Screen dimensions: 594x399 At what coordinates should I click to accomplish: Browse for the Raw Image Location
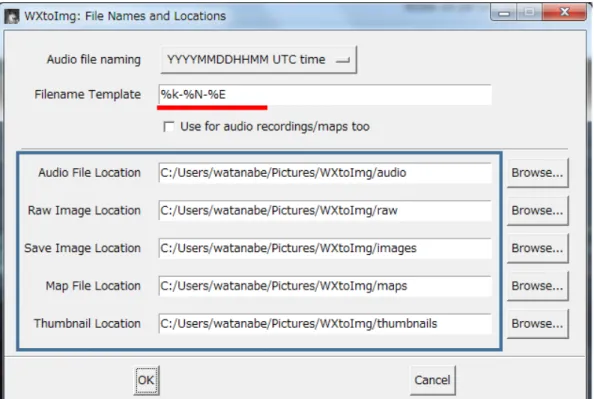538,211
